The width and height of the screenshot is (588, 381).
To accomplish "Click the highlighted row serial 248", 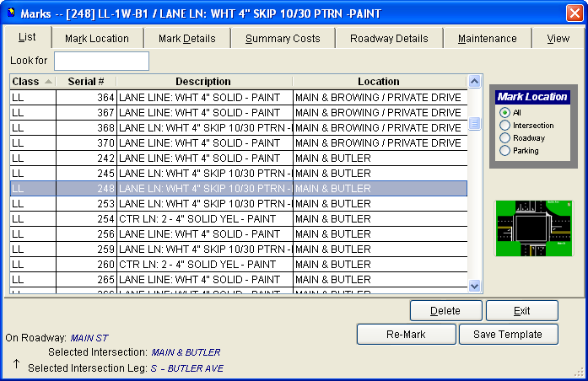I will coord(239,189).
